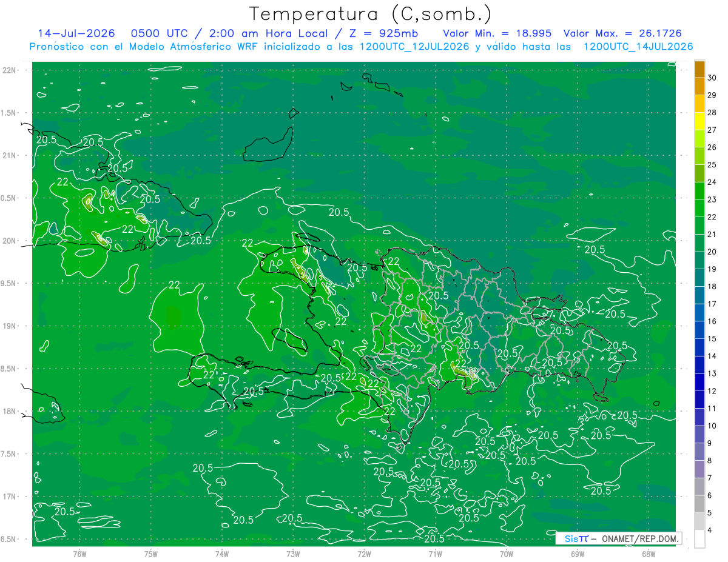This screenshot has width=728, height=562.
Task: Click the 19N latitude axis label
Action: point(9,326)
